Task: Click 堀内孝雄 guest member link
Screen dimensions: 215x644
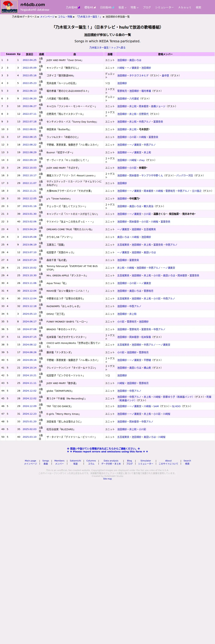Action: tap(146, 91)
